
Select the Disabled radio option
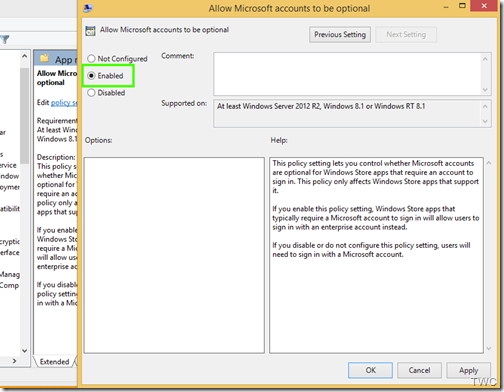pyautogui.click(x=106, y=93)
